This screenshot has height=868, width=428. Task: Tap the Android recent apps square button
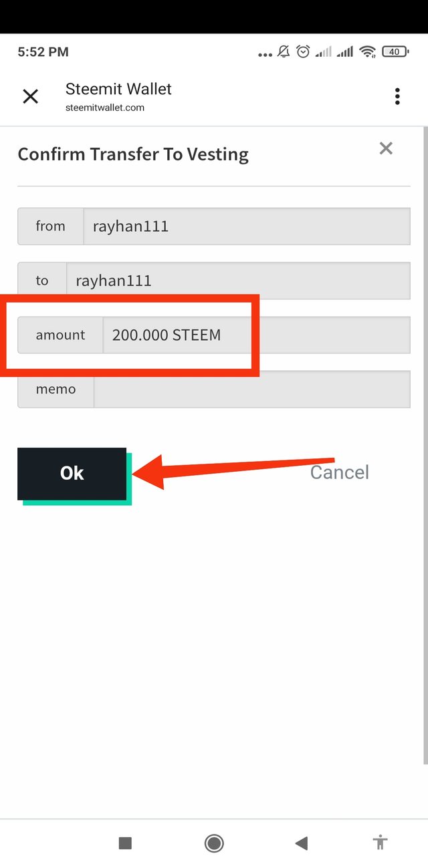point(125,843)
